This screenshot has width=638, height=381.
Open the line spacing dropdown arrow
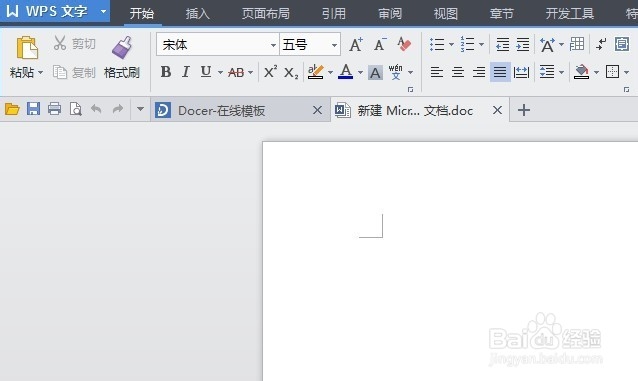(561, 72)
